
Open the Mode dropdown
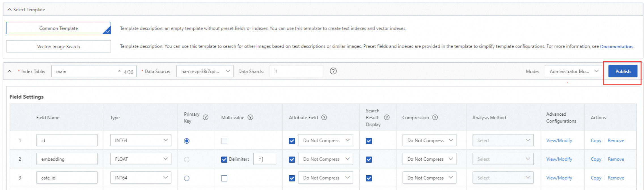click(573, 71)
